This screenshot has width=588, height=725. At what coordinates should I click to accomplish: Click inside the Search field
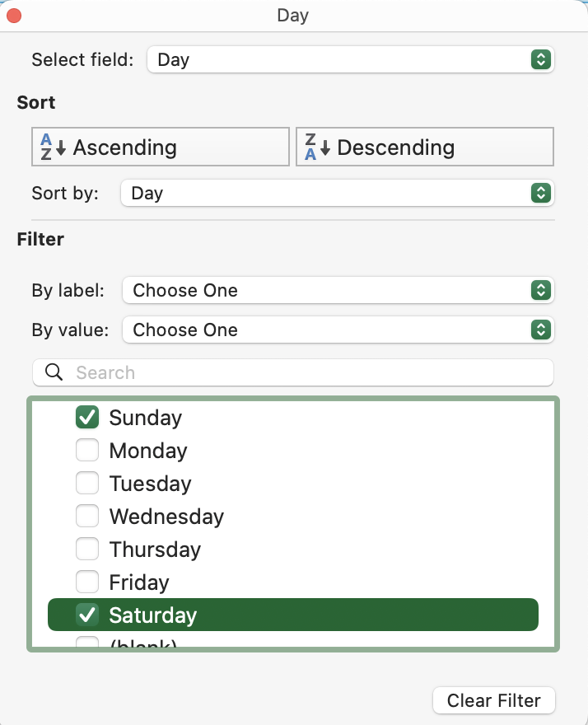(x=247, y=372)
